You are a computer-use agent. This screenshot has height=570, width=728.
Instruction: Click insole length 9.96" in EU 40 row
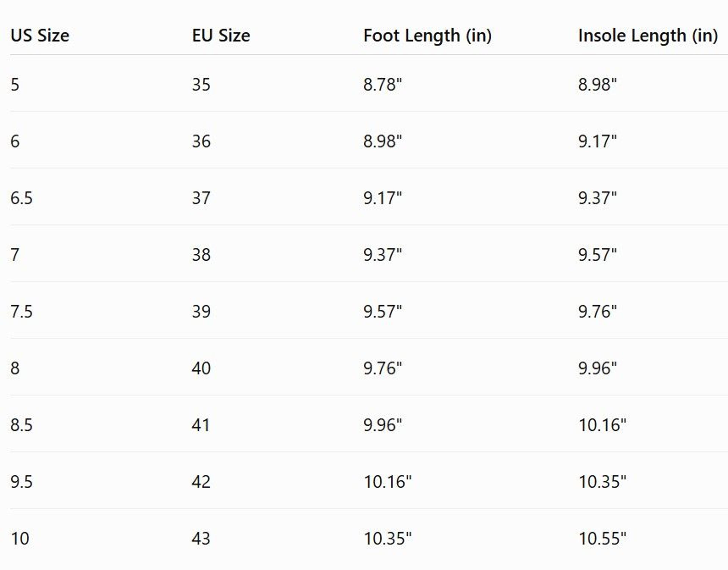[x=597, y=368]
